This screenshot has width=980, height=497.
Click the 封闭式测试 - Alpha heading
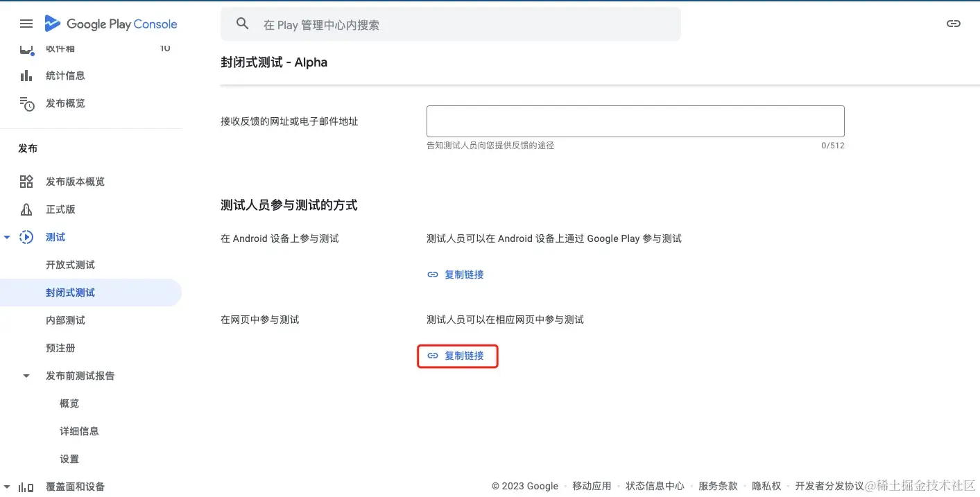point(274,62)
